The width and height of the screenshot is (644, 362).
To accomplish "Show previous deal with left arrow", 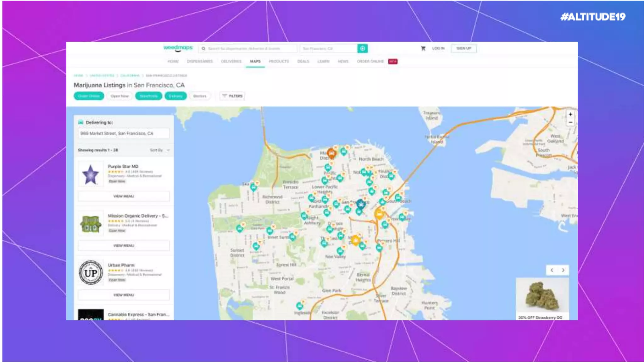I will (x=552, y=270).
